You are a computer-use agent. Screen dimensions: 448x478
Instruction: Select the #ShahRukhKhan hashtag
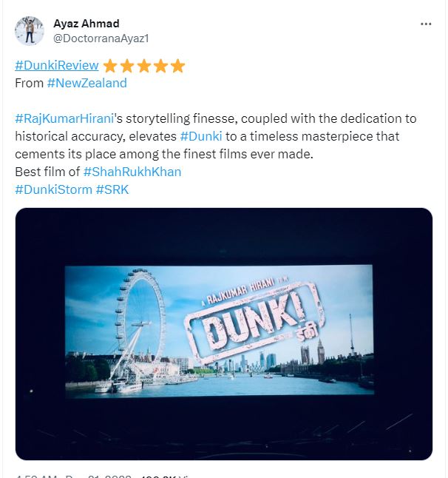point(132,172)
